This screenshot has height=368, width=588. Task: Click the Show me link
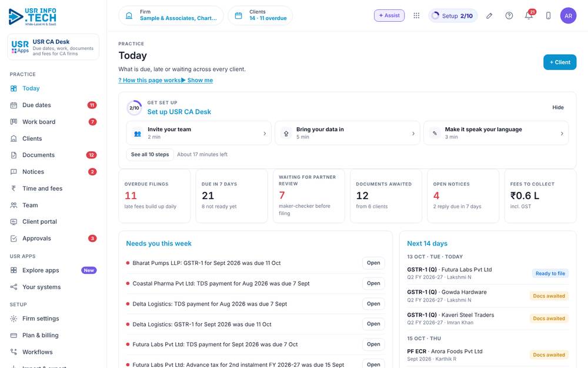(x=197, y=80)
